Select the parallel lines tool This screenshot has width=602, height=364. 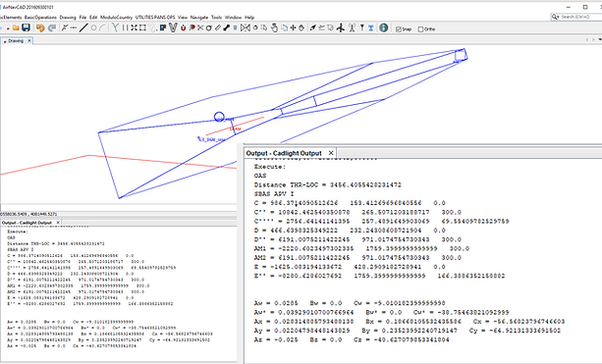125,27
